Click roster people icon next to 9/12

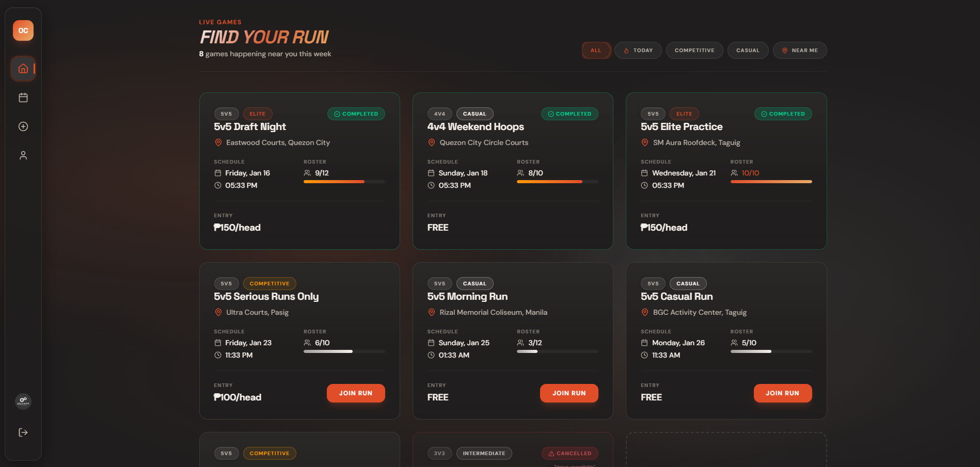pos(307,173)
